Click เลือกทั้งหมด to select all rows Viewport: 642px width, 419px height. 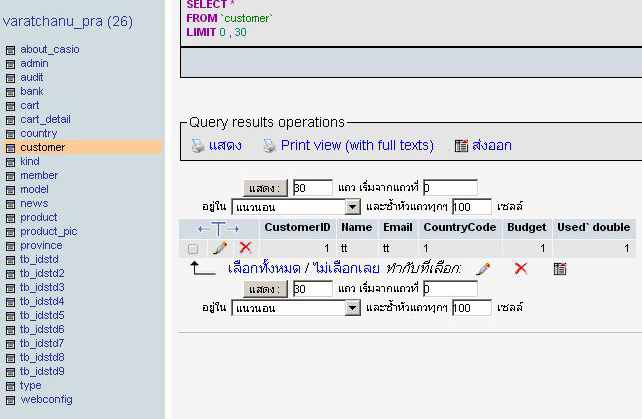[x=264, y=269]
